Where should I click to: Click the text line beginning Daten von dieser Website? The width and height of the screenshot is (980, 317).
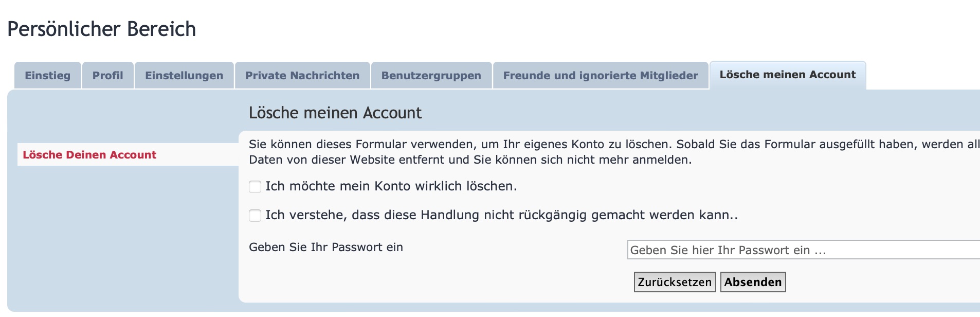(x=470, y=160)
